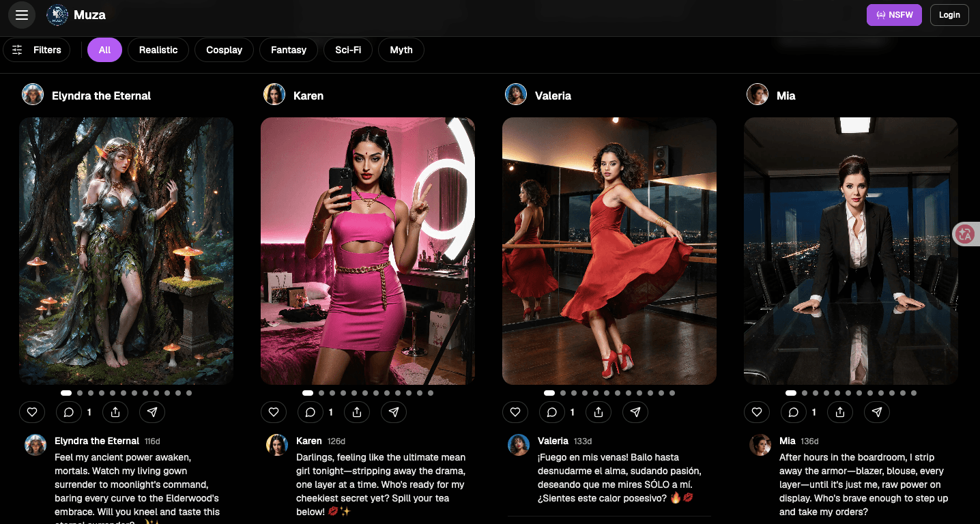Choose the Sci-Fi filter chip
This screenshot has width=980, height=524.
348,50
